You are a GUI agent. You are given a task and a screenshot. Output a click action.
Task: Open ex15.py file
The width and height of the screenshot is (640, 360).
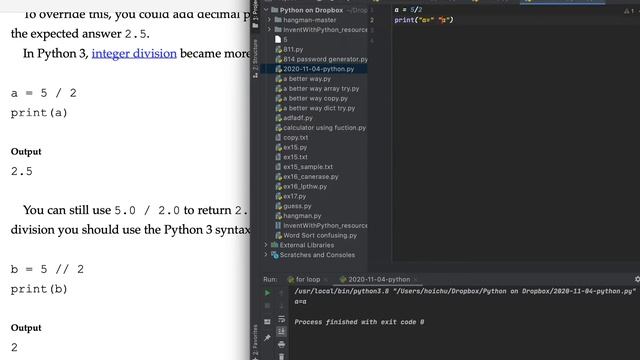point(291,147)
